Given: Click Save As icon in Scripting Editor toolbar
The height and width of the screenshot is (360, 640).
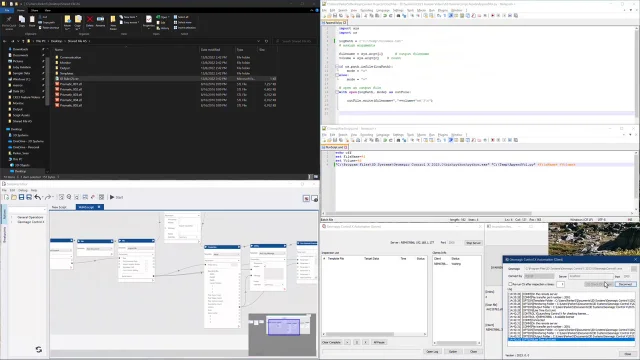Looking at the screenshot, I should tap(29, 197).
